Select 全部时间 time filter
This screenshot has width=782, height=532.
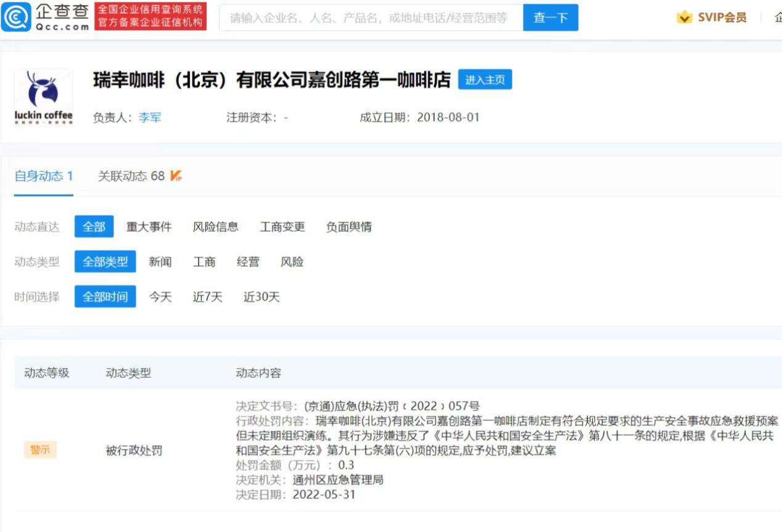[x=105, y=297]
